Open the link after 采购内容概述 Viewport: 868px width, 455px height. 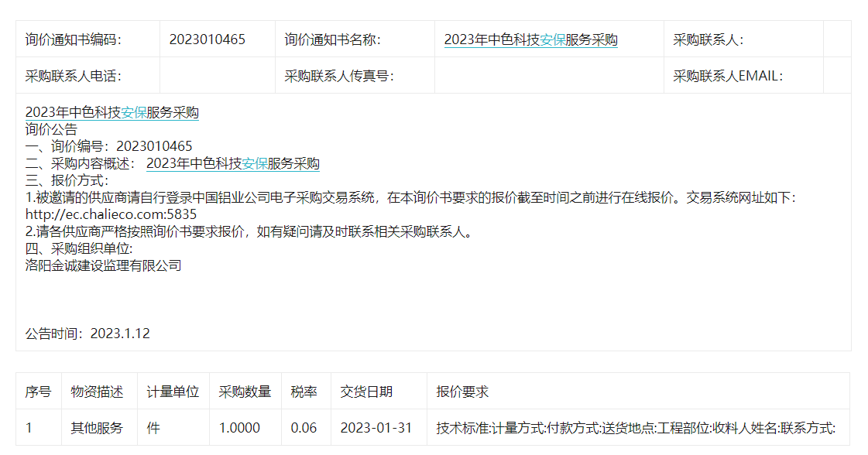click(x=232, y=164)
